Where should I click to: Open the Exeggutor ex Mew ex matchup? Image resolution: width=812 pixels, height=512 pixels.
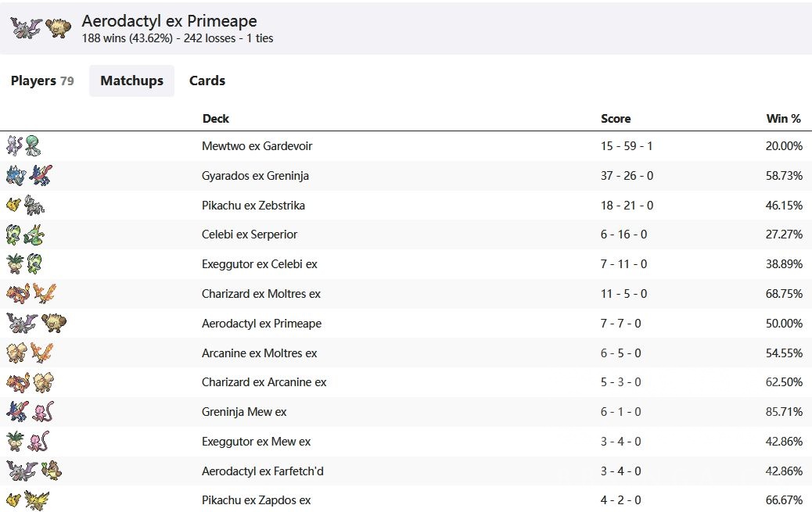pos(256,442)
